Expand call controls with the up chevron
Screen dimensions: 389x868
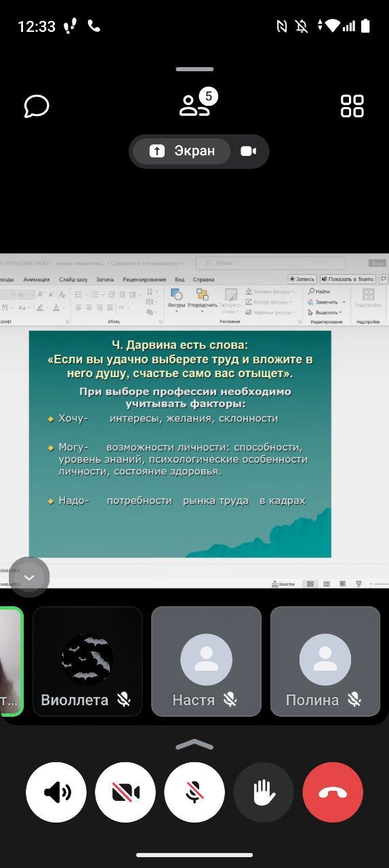point(194,744)
